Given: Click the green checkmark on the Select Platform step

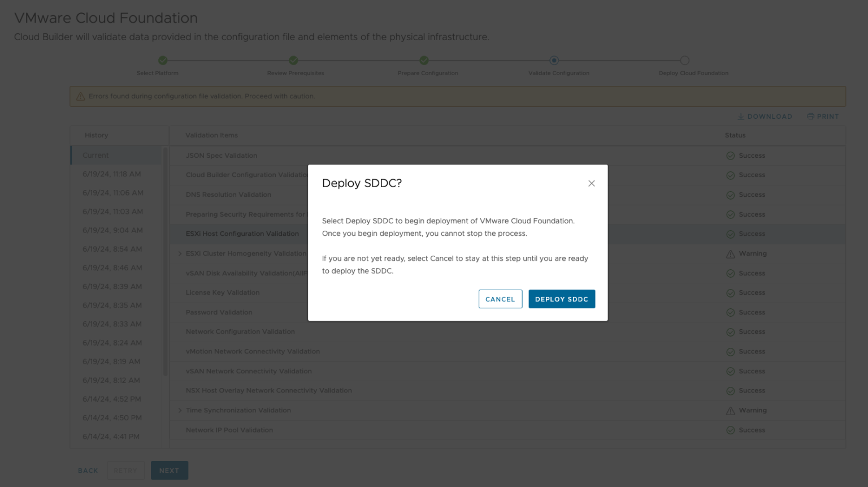Looking at the screenshot, I should point(163,61).
